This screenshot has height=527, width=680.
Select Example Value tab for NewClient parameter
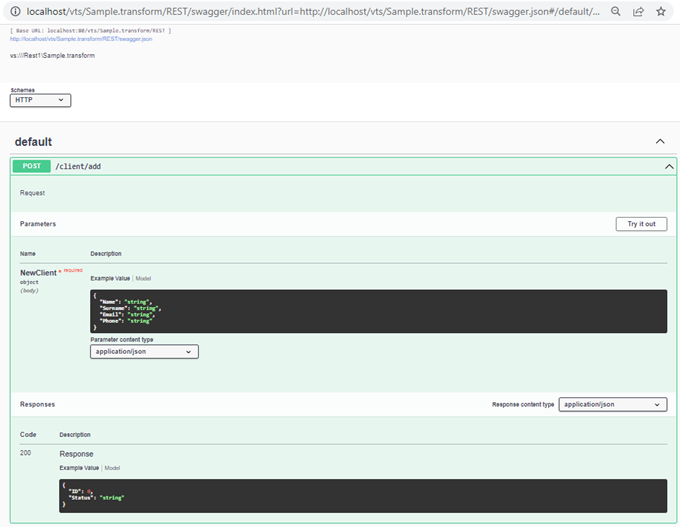[110, 278]
